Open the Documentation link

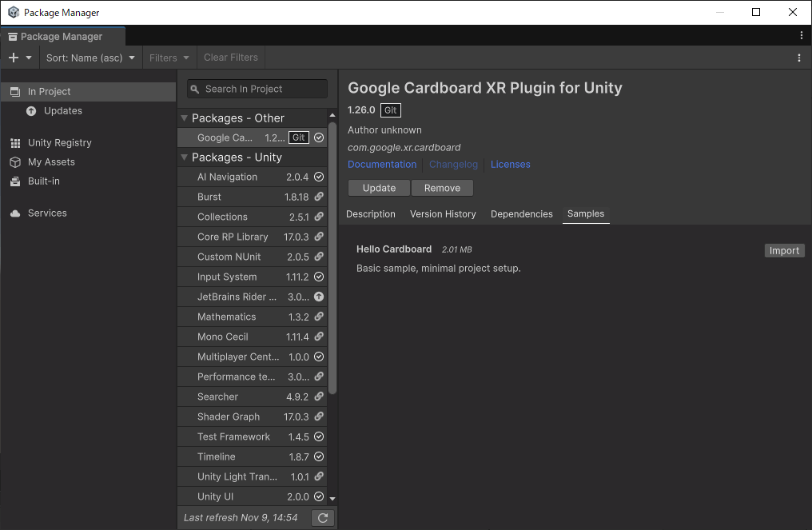[x=382, y=164]
